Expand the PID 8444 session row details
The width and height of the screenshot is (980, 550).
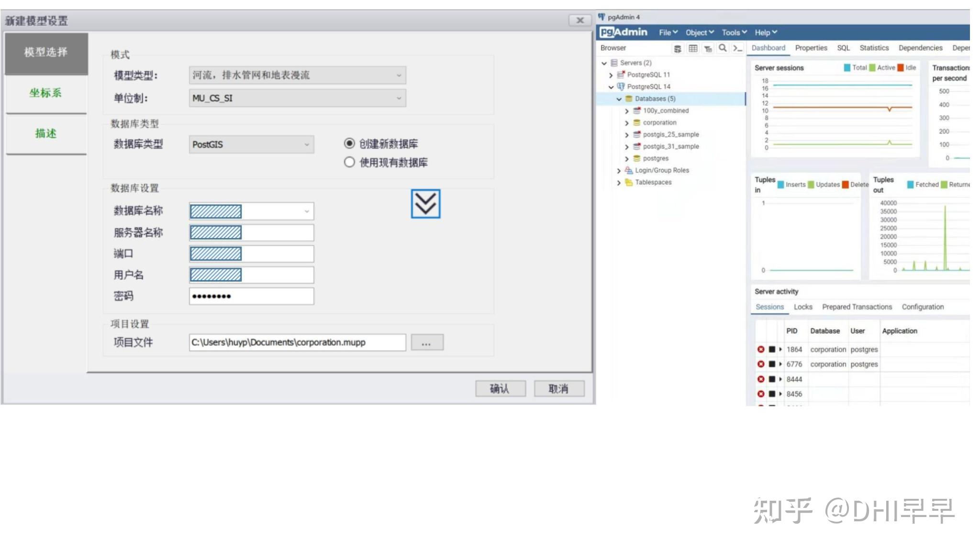tap(780, 379)
